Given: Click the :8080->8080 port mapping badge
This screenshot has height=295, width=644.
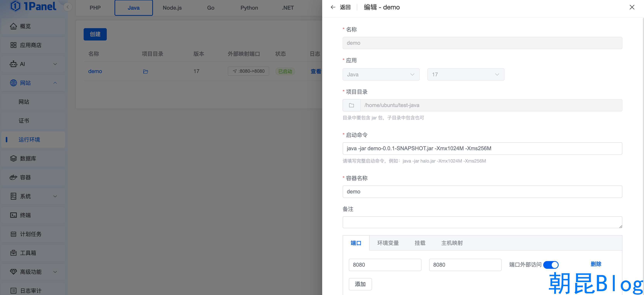Looking at the screenshot, I should point(248,71).
